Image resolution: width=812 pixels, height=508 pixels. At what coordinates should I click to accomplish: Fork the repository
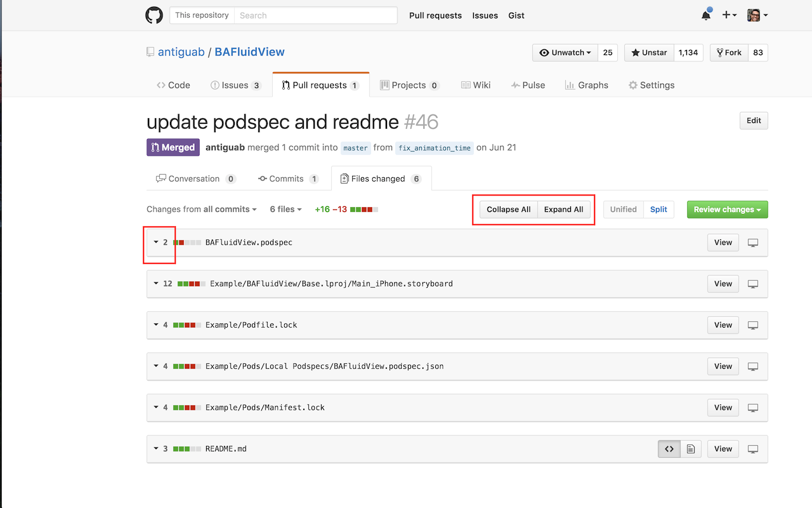tap(730, 53)
